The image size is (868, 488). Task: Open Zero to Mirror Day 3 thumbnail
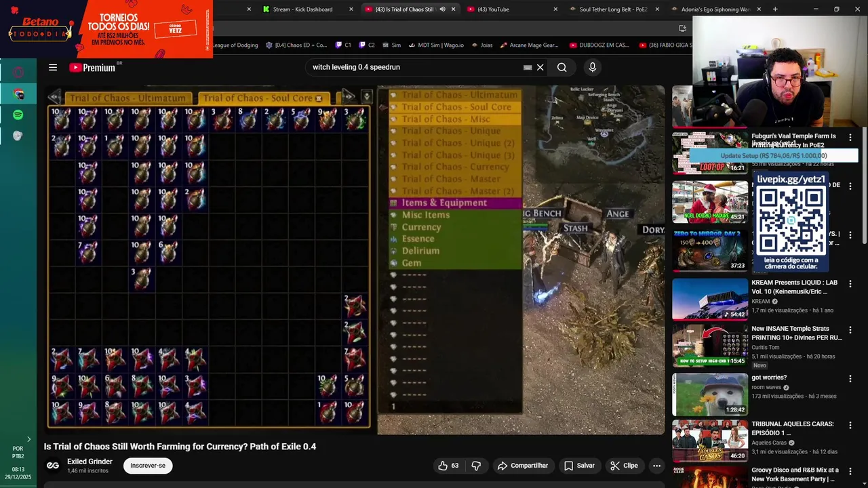[x=710, y=250]
